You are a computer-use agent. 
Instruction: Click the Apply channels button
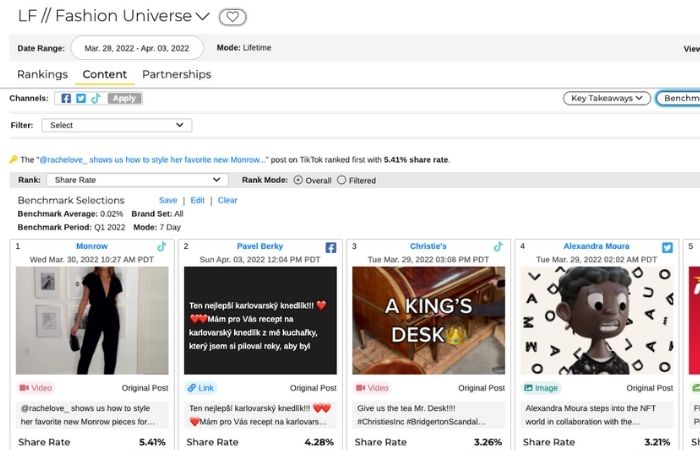coord(124,99)
